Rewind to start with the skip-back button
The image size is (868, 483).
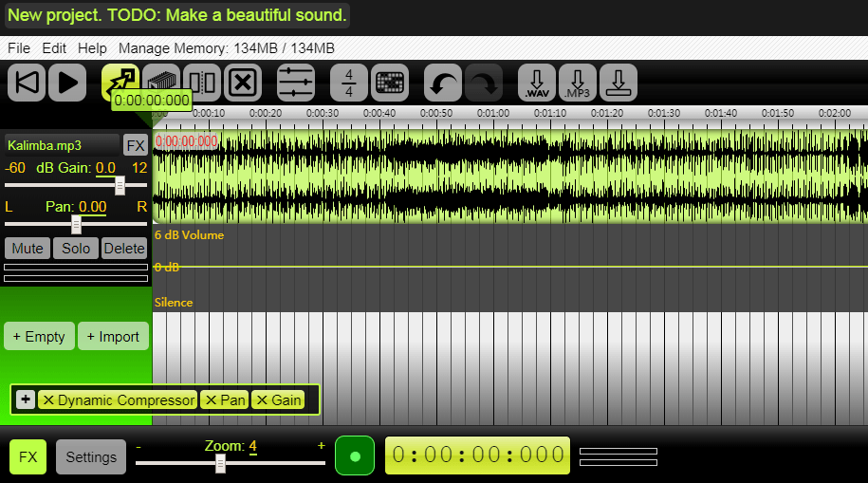pyautogui.click(x=27, y=84)
